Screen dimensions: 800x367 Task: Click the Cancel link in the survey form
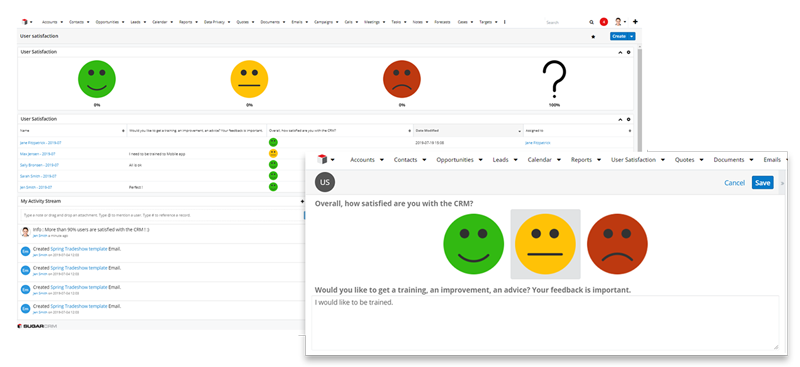734,183
